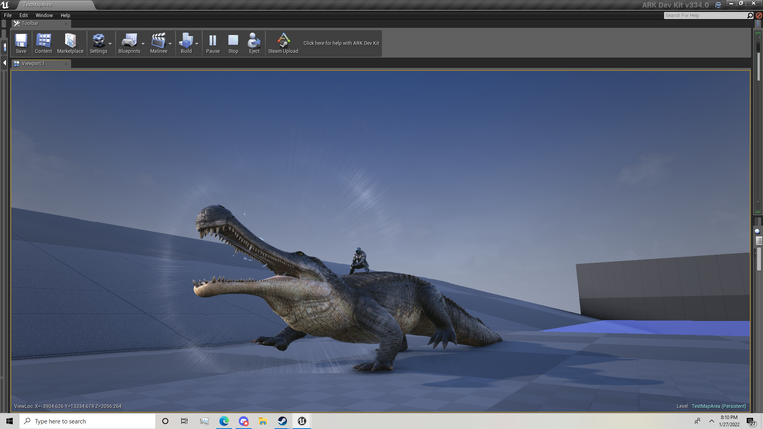Open the Window menu
This screenshot has height=429, width=763.
[44, 16]
